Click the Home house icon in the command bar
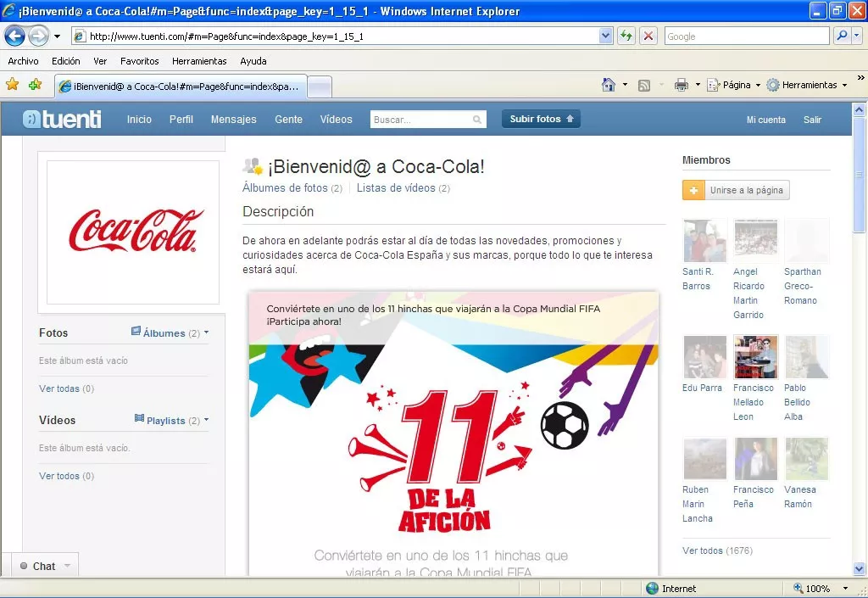868x598 pixels. coord(609,85)
